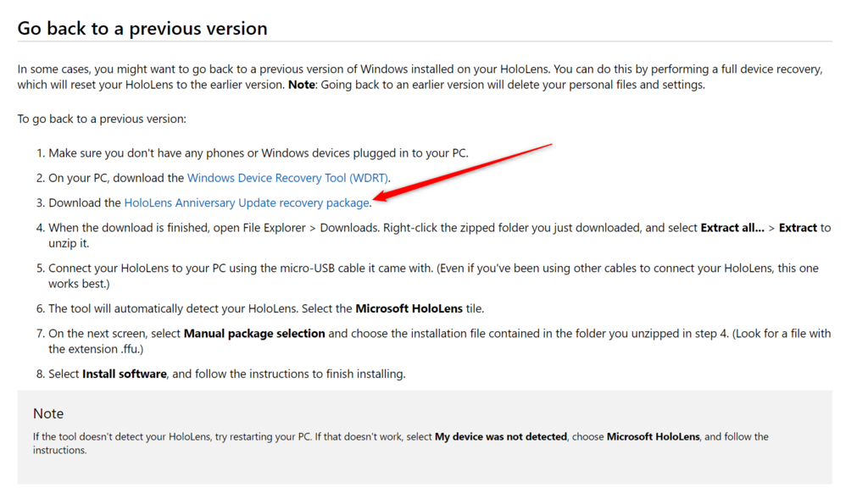Click the 'Go back to a previous version' heading
868x493 pixels.
(x=142, y=28)
